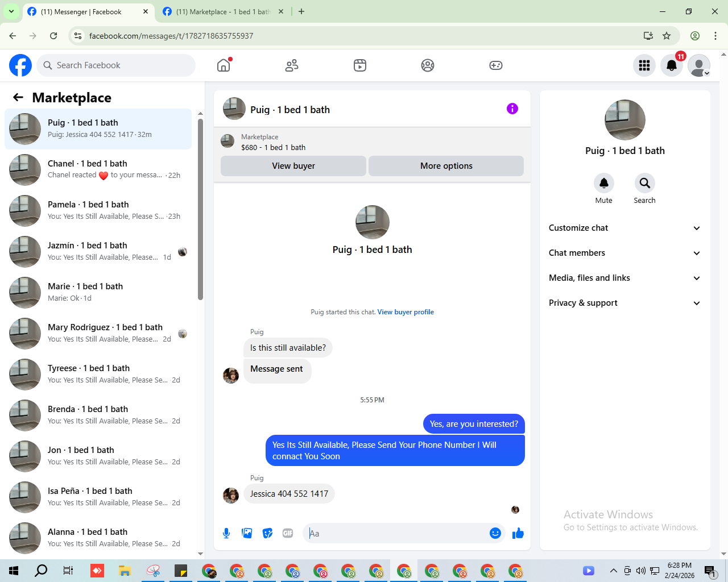Search in conversation via magnifier icon
This screenshot has height=582, width=728.
pyautogui.click(x=644, y=183)
